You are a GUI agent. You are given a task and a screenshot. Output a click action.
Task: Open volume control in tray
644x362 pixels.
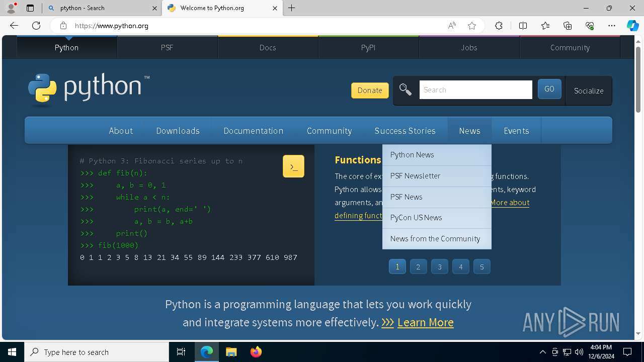(x=579, y=352)
